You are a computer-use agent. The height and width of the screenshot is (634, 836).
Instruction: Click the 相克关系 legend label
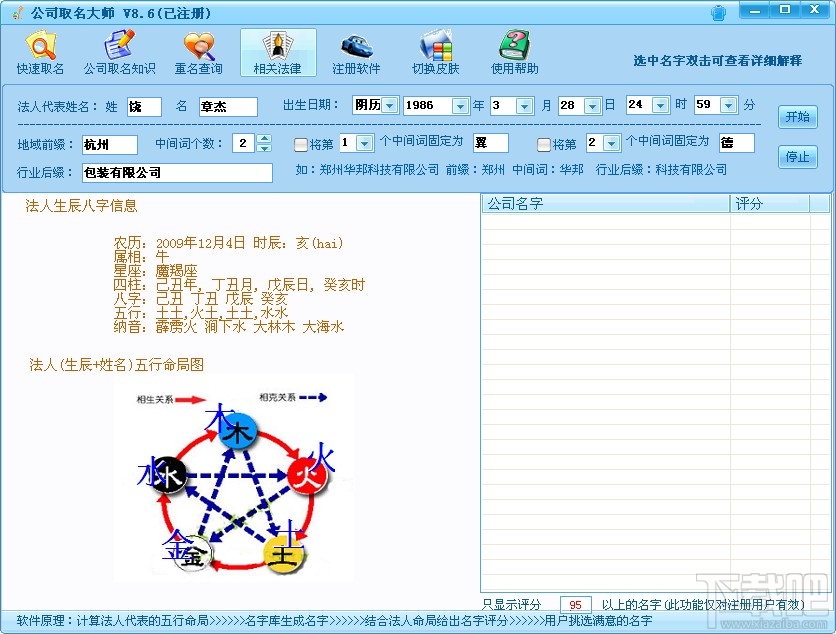[277, 397]
